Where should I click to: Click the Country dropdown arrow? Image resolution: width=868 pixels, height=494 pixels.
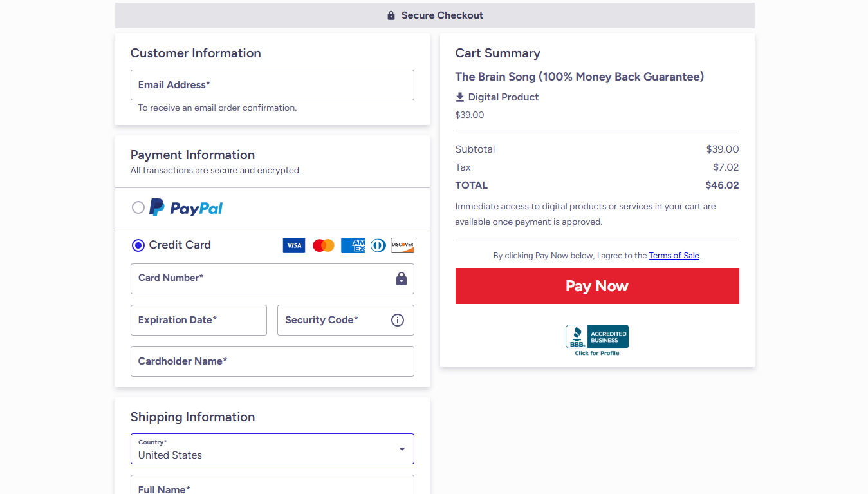[x=402, y=449]
